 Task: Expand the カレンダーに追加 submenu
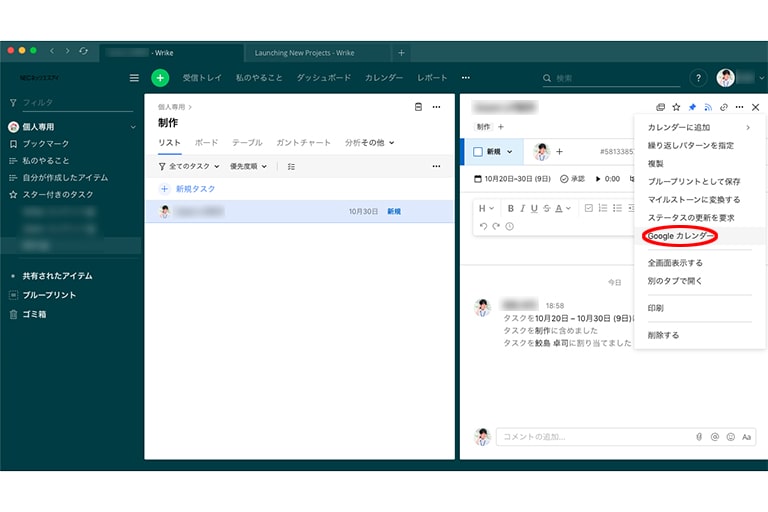[x=699, y=127]
